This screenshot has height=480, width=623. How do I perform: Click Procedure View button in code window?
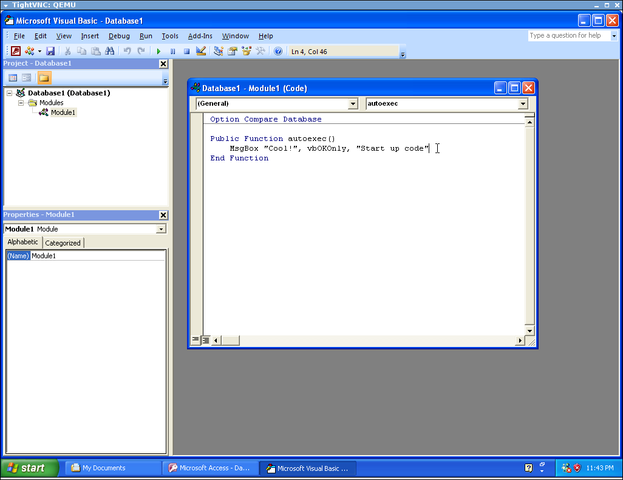tap(195, 340)
